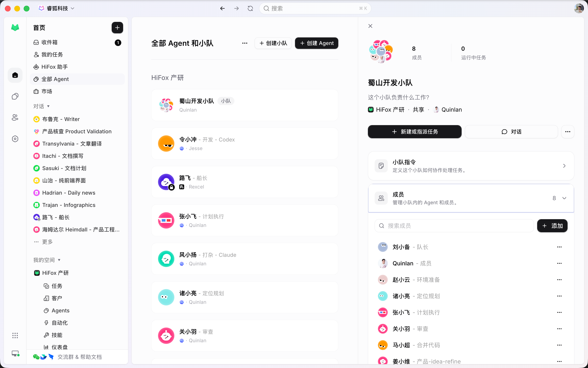The height and width of the screenshot is (368, 588).
Task: Select 全部 Agent in sidebar
Action: [x=77, y=79]
